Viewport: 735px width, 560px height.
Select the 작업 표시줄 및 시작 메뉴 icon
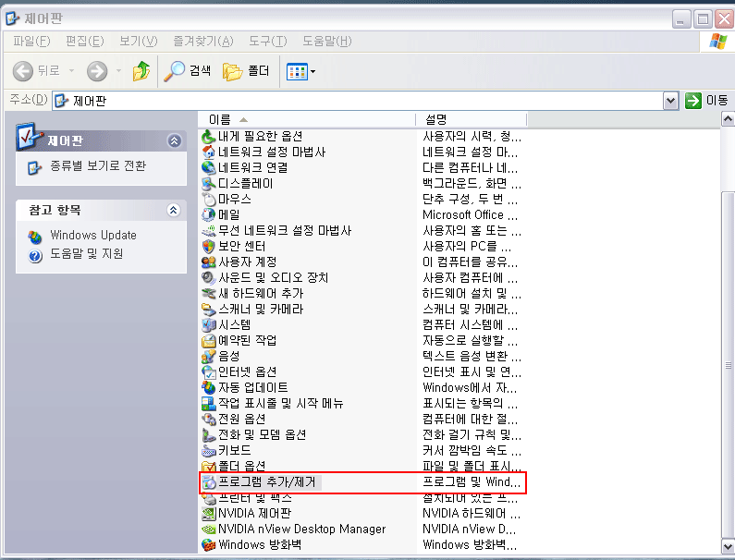(x=208, y=403)
